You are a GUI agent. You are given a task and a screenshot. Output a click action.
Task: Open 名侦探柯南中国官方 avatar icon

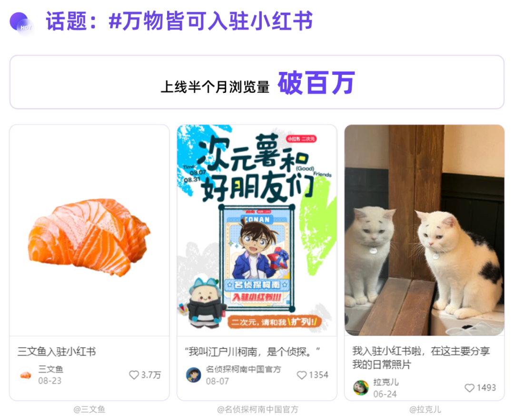[193, 375]
